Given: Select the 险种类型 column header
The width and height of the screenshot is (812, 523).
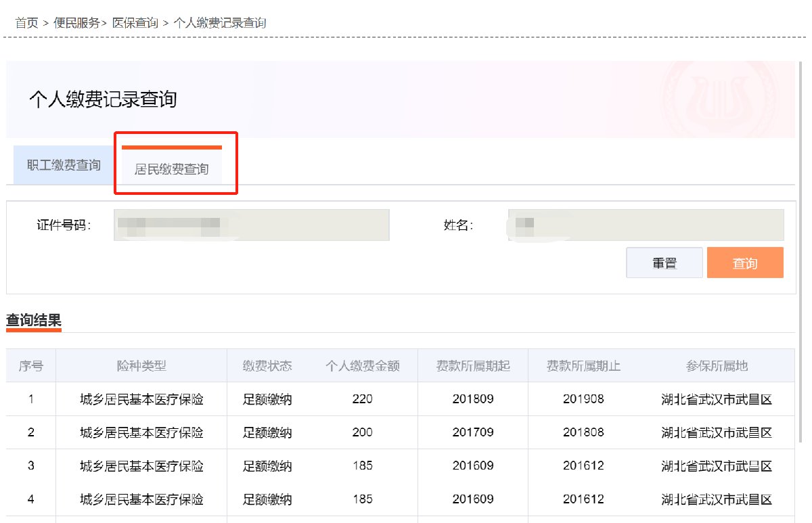Looking at the screenshot, I should [x=141, y=366].
